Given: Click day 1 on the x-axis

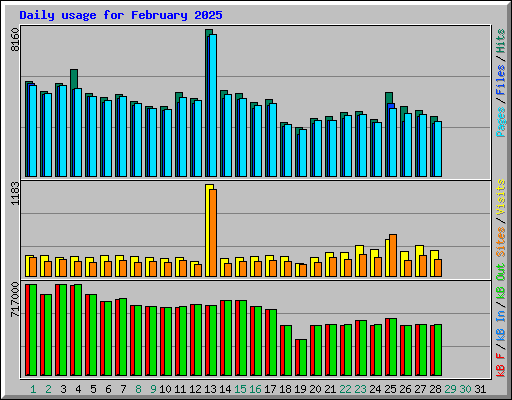Looking at the screenshot, I should coord(33,389).
